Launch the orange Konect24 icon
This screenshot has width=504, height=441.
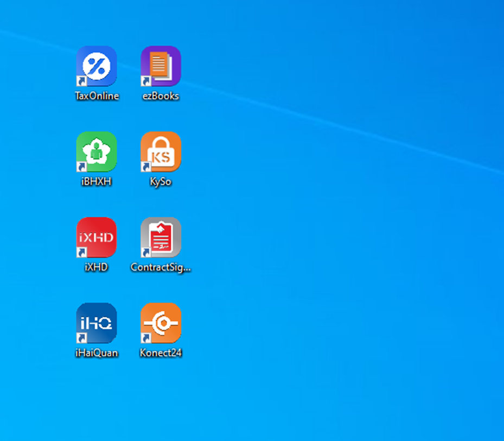[x=161, y=323]
